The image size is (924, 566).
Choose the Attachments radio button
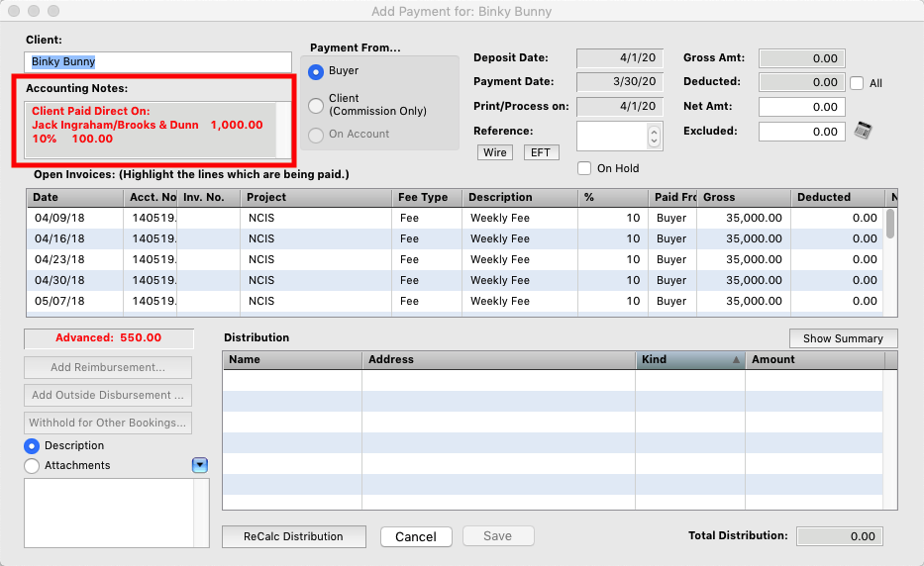tap(32, 466)
